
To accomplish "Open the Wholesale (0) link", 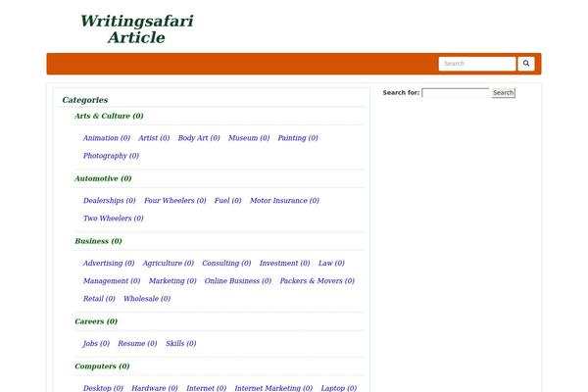I will pos(147,299).
